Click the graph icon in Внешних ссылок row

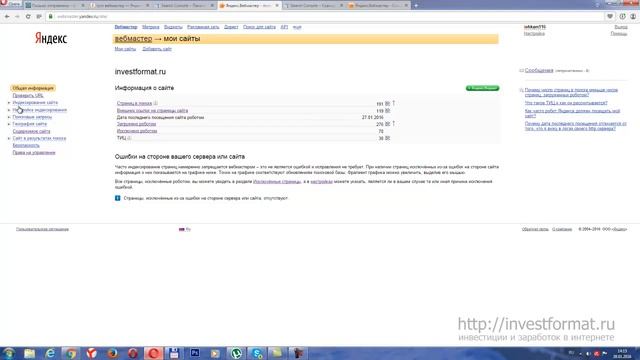(x=387, y=111)
